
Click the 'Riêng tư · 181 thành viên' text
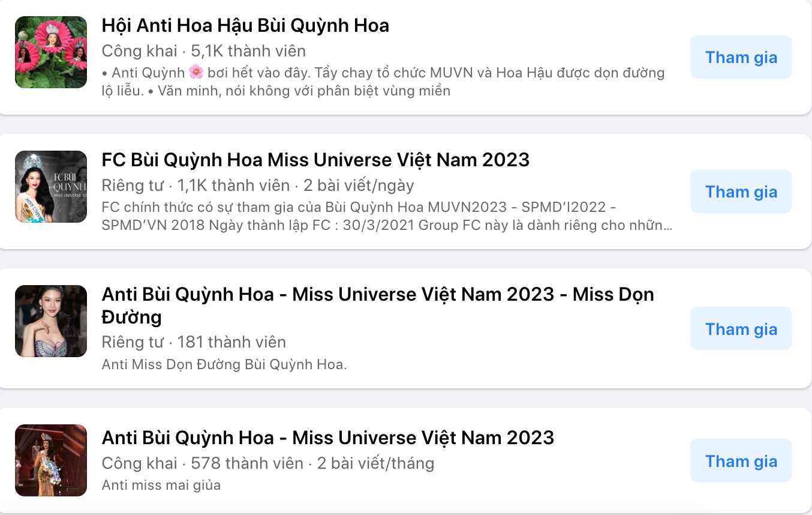point(194,342)
